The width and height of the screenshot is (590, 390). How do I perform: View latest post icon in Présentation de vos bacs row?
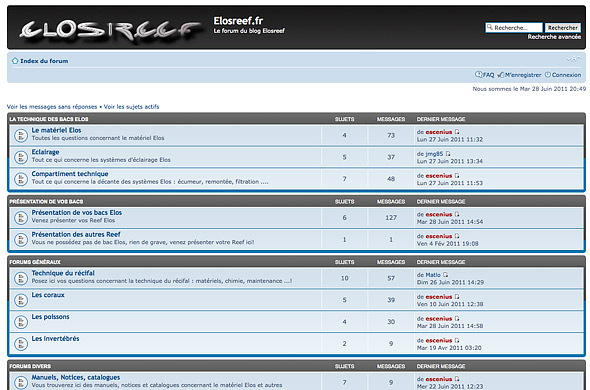(457, 214)
